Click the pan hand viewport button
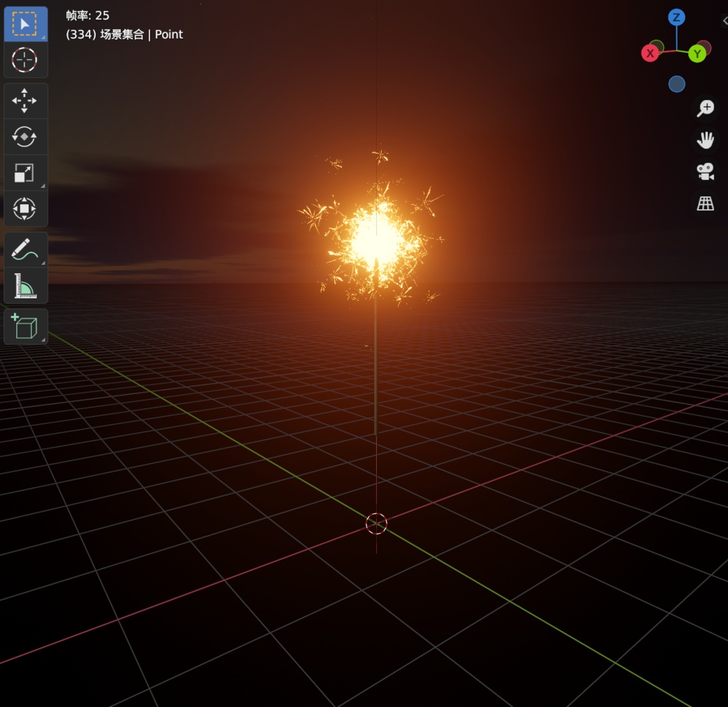 (705, 140)
